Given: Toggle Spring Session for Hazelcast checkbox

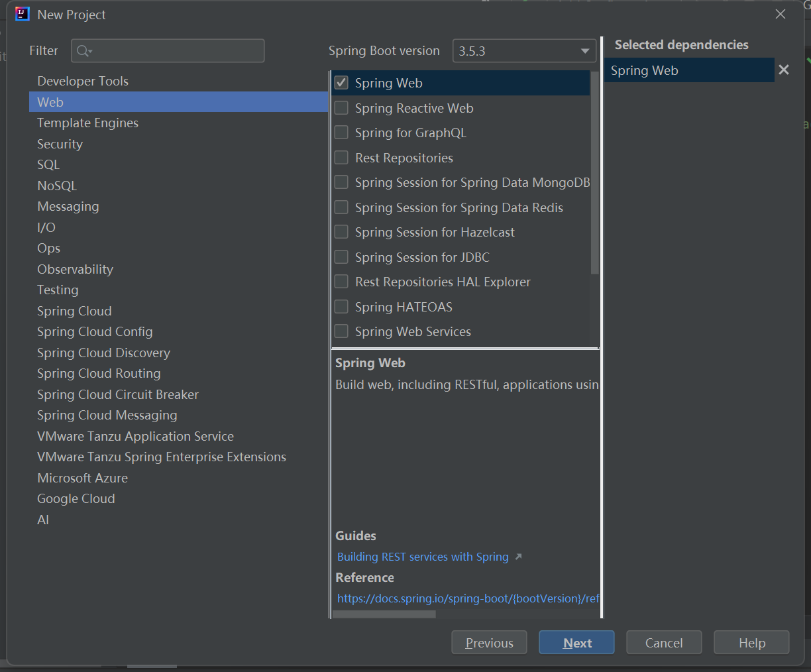Looking at the screenshot, I should pos(341,232).
